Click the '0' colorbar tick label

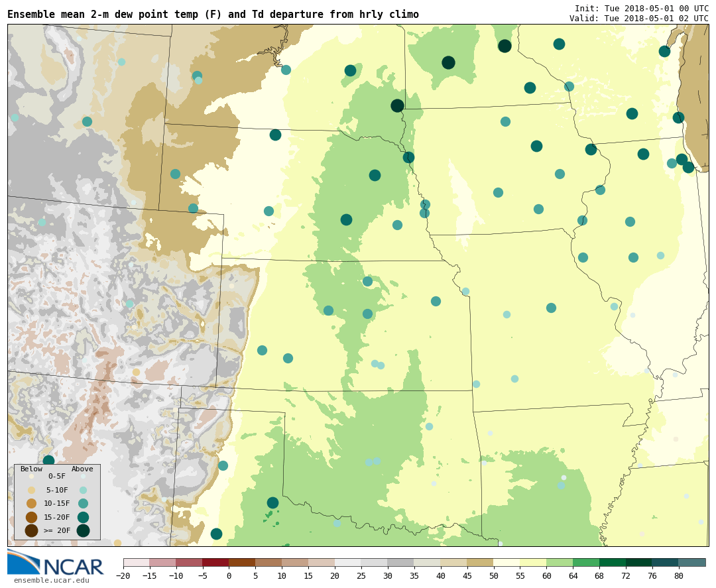[x=229, y=575]
